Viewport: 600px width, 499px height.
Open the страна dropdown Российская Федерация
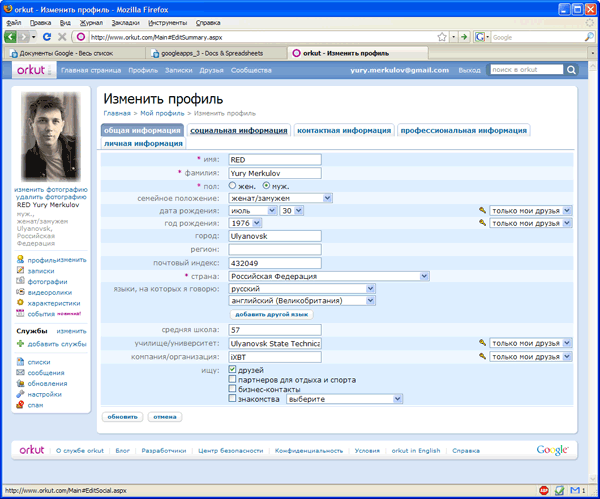[329, 276]
